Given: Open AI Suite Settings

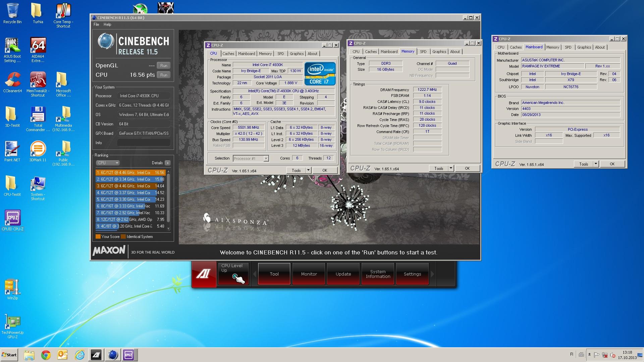Looking at the screenshot, I should pyautogui.click(x=412, y=274).
